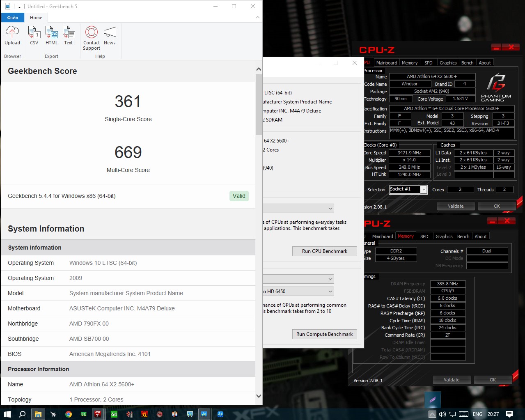The width and height of the screenshot is (525, 420).
Task: Click the airplane icon on the taskbar
Action: pyautogui.click(x=53, y=414)
